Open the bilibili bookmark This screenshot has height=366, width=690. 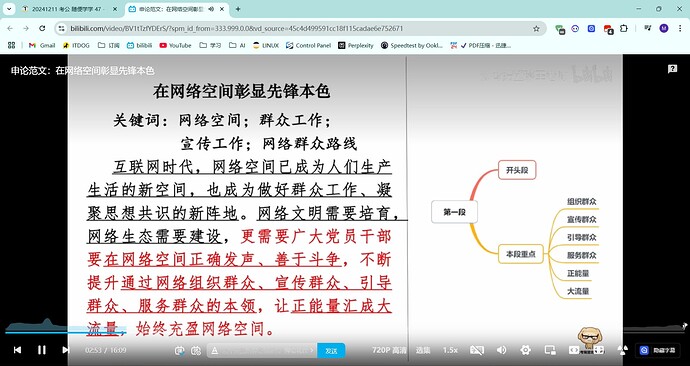click(139, 45)
